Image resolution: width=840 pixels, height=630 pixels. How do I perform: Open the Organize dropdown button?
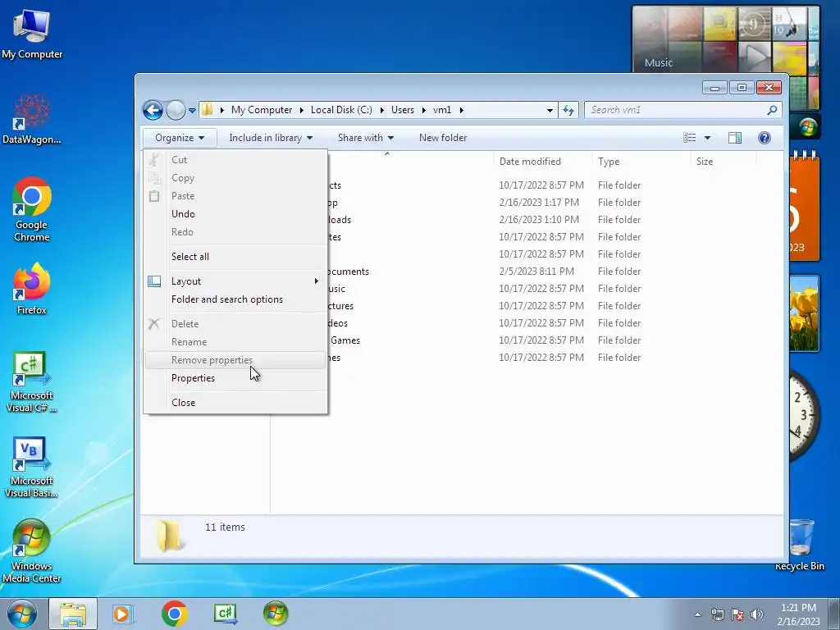[180, 138]
